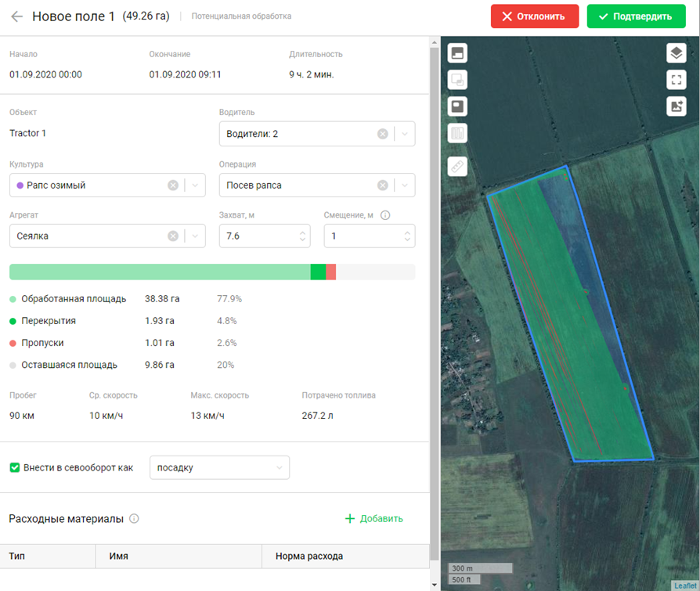700x591 pixels.
Task: Expand the Культура dropdown arrow
Action: point(195,186)
